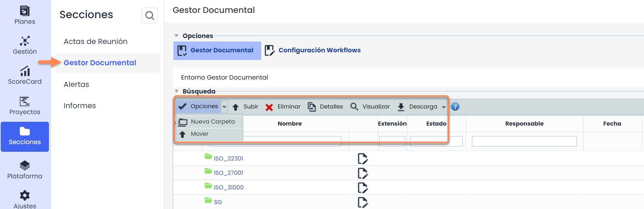This screenshot has width=644, height=209.
Task: Expand the Búsqueda section
Action: coord(177,91)
